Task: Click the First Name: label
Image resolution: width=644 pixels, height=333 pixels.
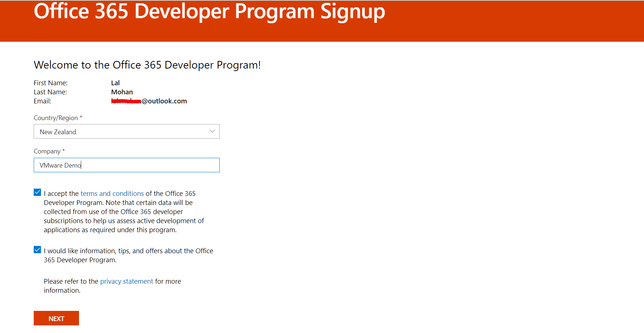Action: (x=51, y=83)
